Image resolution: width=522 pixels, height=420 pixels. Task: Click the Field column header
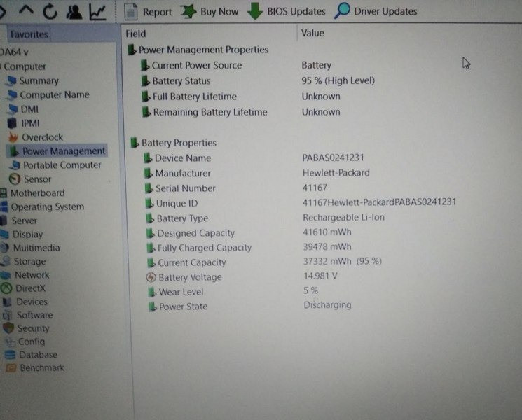point(136,33)
